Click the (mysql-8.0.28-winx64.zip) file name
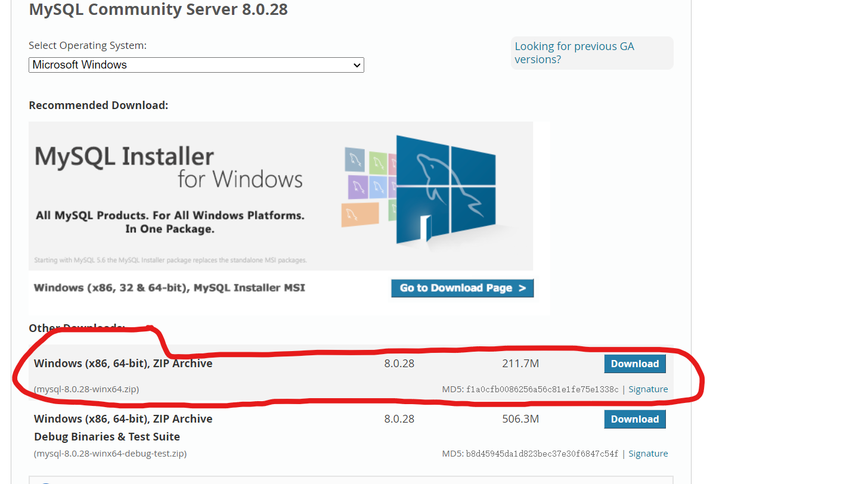The width and height of the screenshot is (868, 484). [x=86, y=389]
